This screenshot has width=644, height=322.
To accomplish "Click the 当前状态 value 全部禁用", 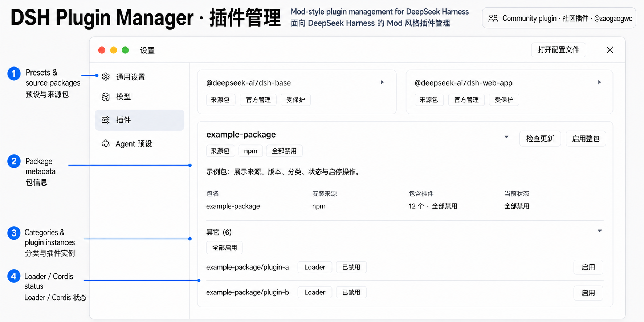I will coord(517,206).
